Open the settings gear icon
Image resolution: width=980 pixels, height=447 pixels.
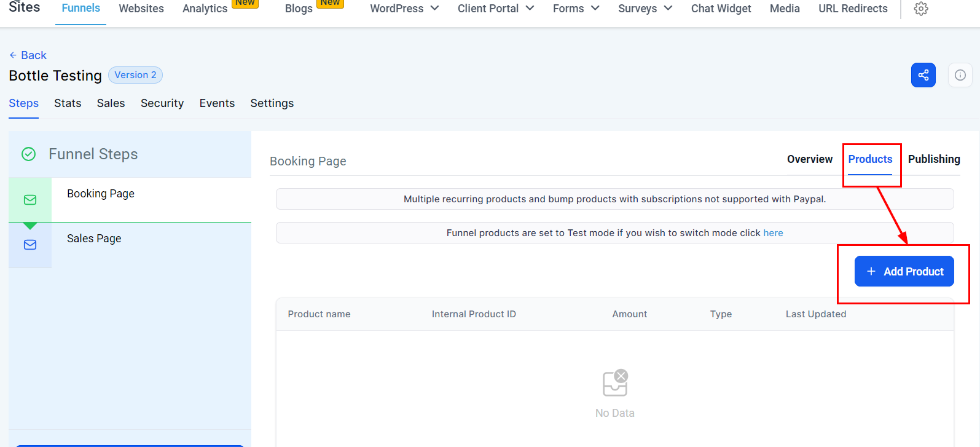pos(920,9)
